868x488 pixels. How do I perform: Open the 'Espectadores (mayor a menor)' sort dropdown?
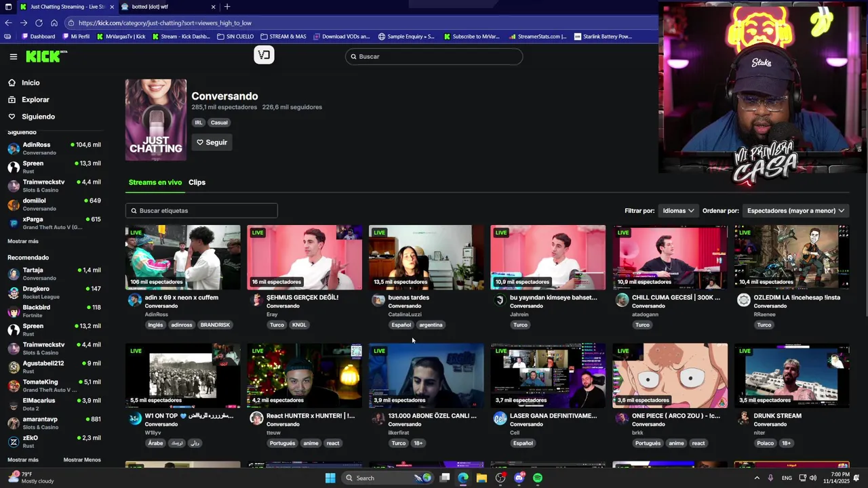tap(795, 211)
